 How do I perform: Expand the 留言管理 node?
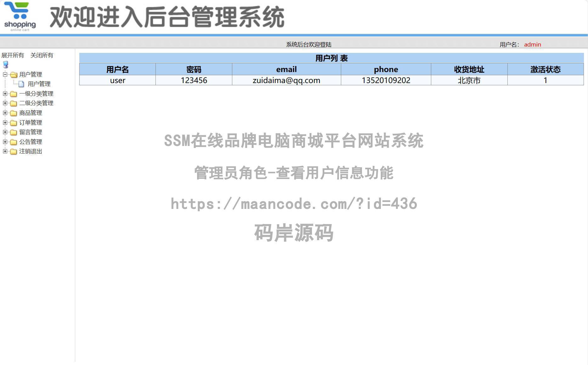[x=5, y=132]
